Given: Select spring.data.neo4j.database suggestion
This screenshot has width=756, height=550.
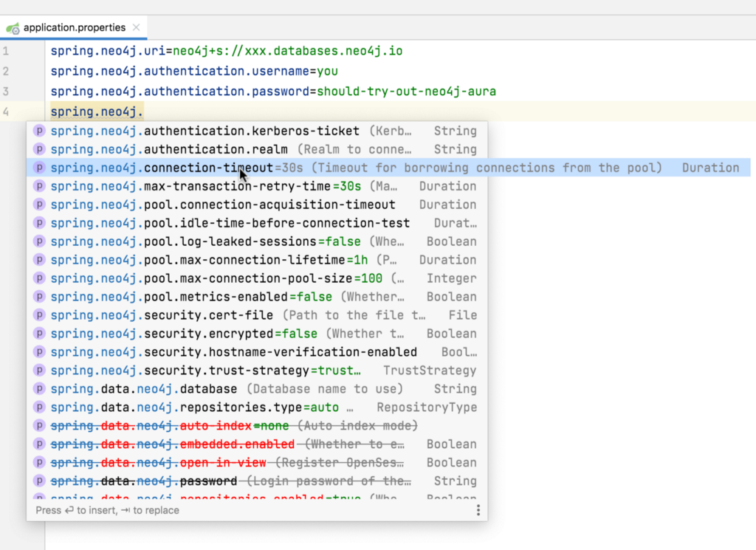Looking at the screenshot, I should click(x=257, y=389).
